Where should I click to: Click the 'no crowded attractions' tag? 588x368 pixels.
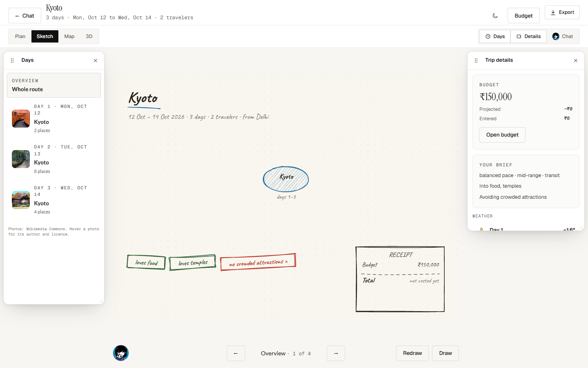tap(258, 262)
